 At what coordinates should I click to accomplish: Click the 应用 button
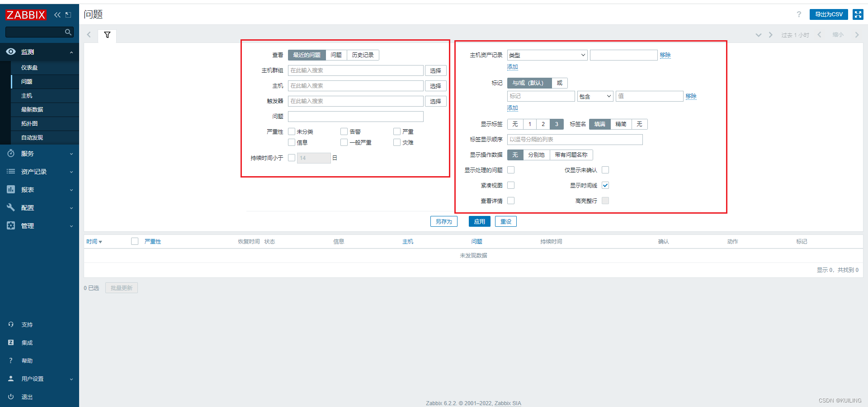click(479, 221)
